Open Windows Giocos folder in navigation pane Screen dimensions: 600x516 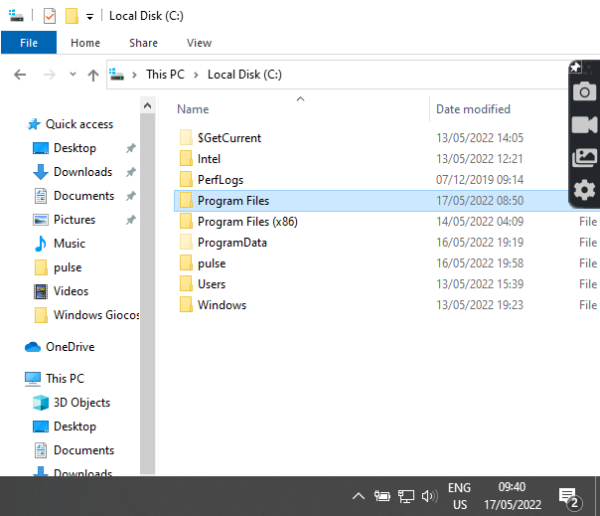pyautogui.click(x=96, y=315)
